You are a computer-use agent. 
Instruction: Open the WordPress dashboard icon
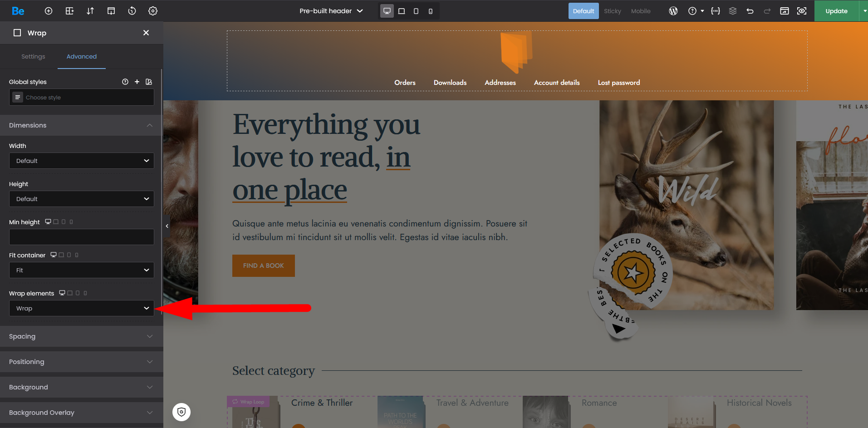pyautogui.click(x=673, y=11)
